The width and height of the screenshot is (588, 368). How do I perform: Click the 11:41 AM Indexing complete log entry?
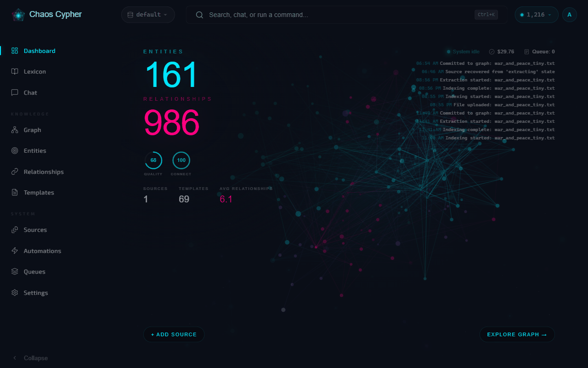point(487,130)
